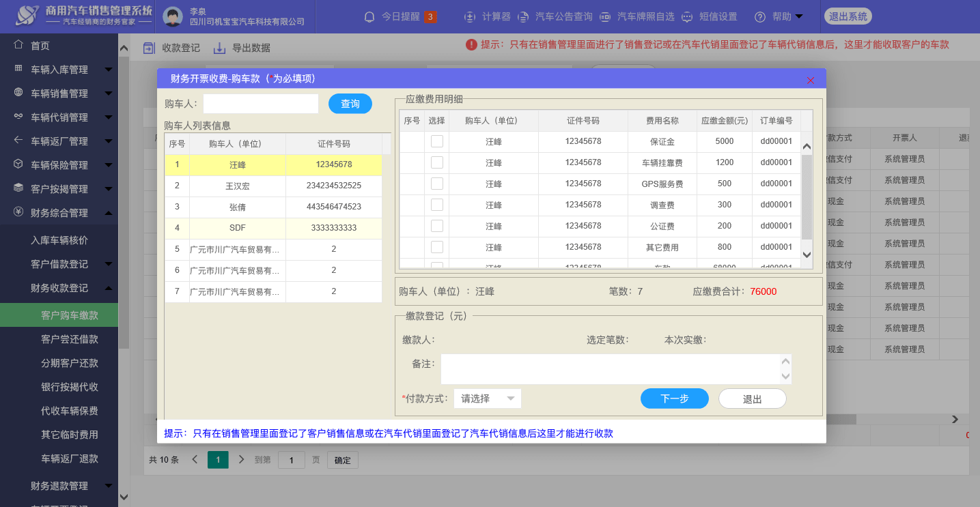The width and height of the screenshot is (980, 507).
Task: Click the 退出 button in dialog
Action: [753, 399]
